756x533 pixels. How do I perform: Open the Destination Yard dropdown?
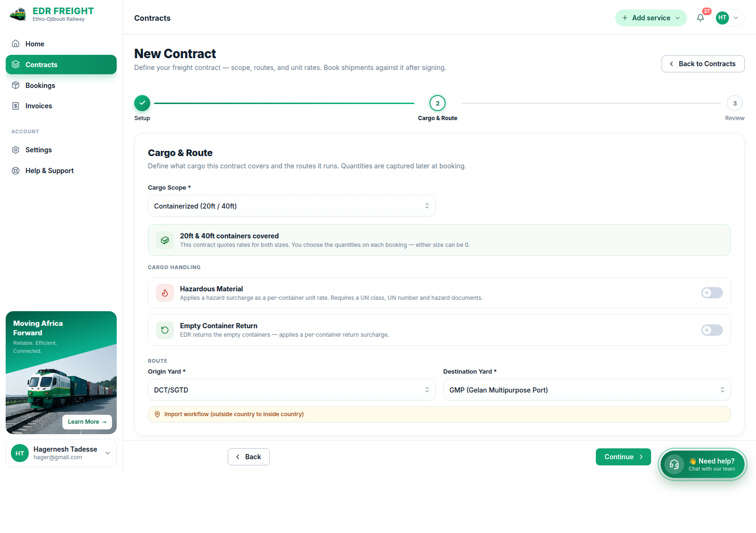coord(587,390)
